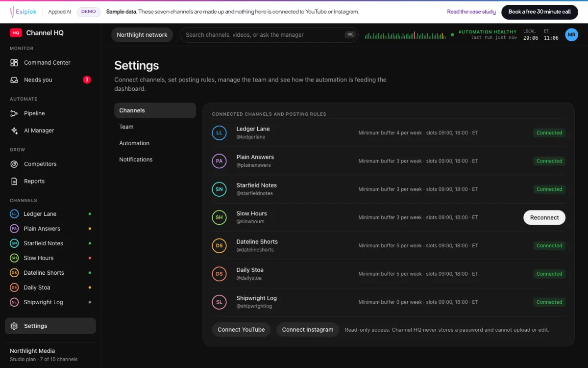Open AI Manager from the sidebar

tap(50, 131)
